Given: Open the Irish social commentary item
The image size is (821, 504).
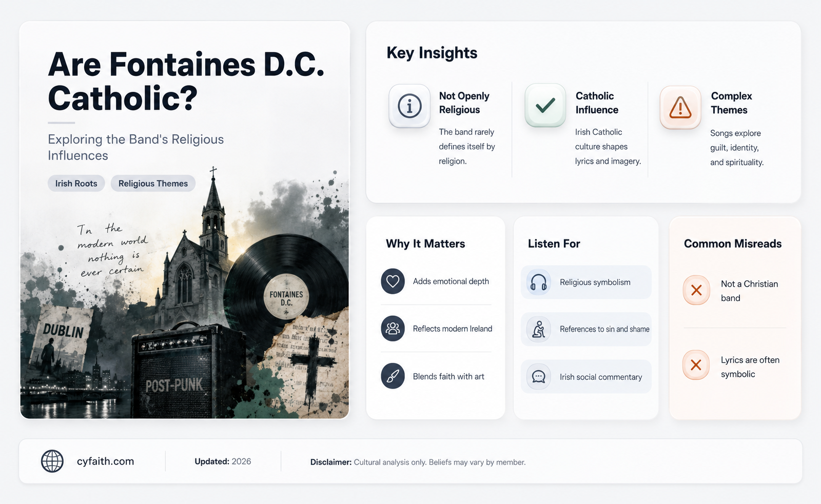Looking at the screenshot, I should pos(586,377).
